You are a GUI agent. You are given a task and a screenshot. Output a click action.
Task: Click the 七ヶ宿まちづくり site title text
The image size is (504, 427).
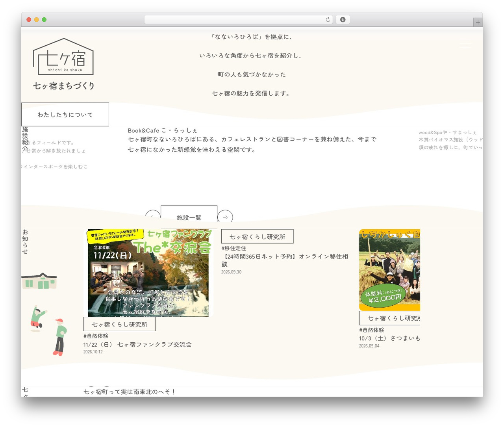[x=63, y=86]
